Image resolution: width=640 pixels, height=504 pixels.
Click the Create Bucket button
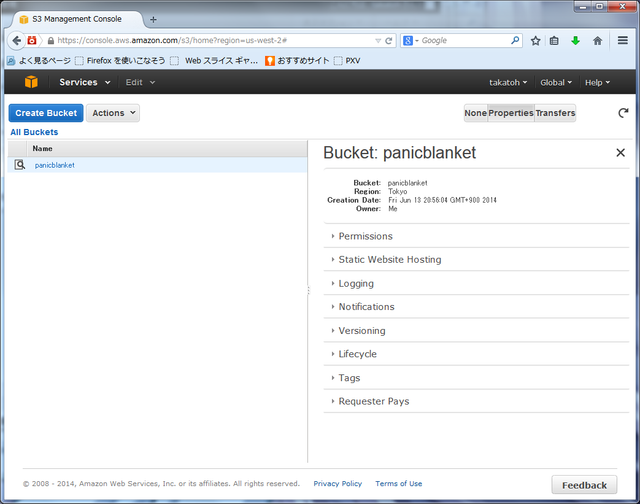46,113
